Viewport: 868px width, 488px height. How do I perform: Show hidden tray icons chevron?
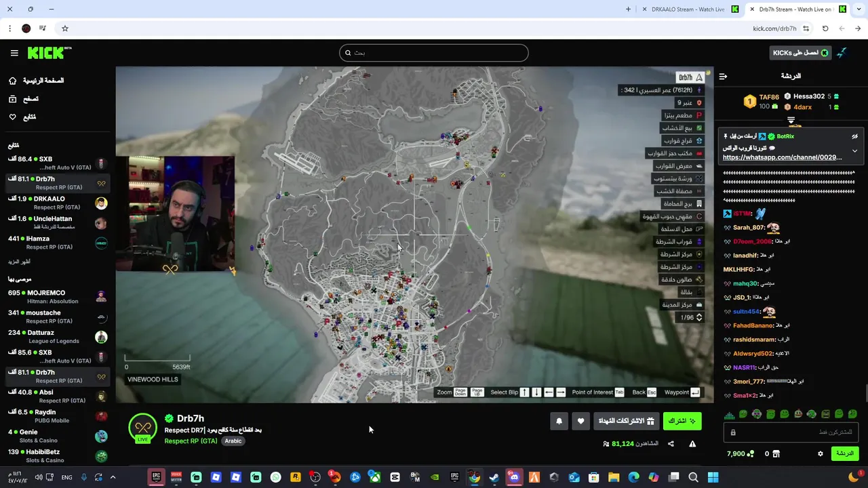tap(113, 477)
